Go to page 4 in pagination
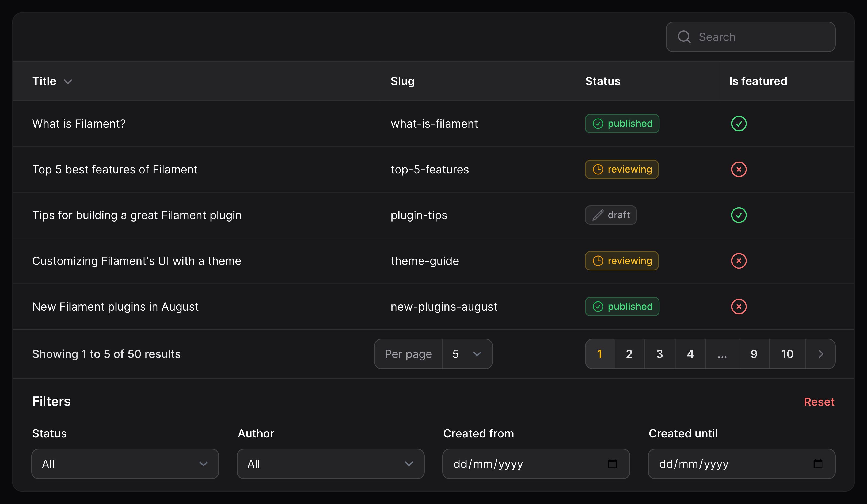The width and height of the screenshot is (867, 504). coord(690,354)
